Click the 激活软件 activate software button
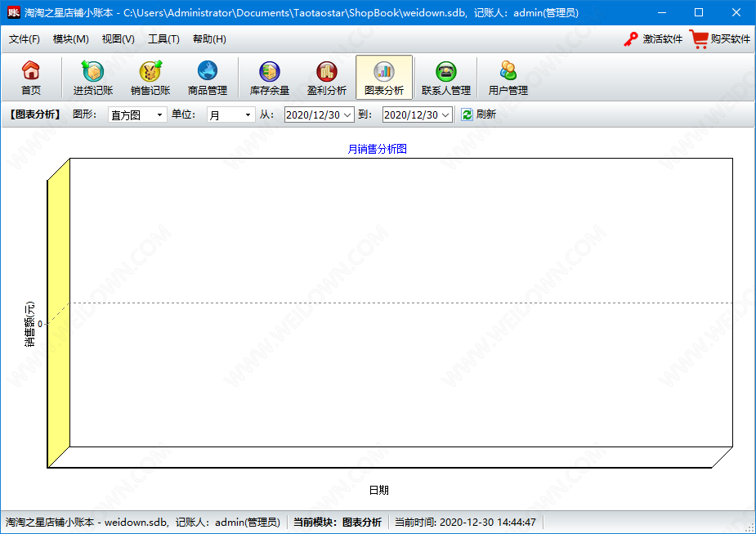 point(653,39)
